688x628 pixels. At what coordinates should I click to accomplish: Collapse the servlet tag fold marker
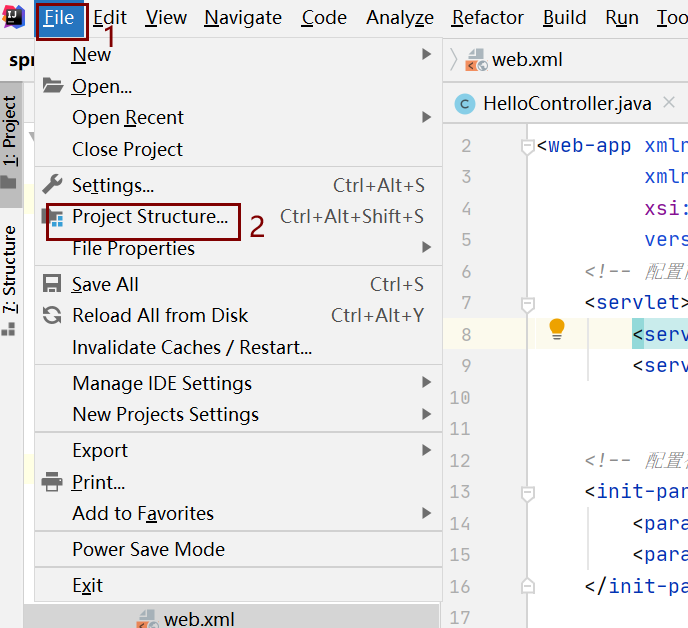point(528,303)
